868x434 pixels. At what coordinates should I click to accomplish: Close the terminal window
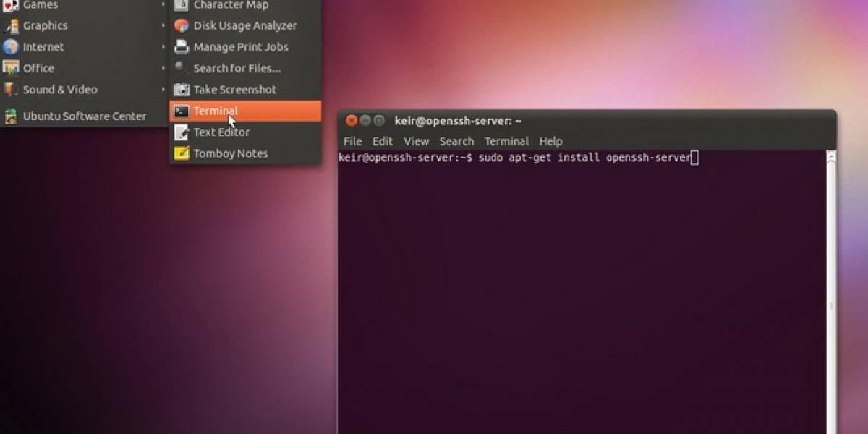tap(352, 121)
